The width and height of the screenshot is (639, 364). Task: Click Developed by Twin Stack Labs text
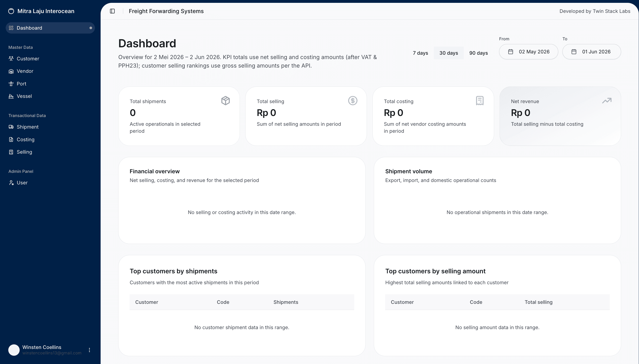point(595,11)
